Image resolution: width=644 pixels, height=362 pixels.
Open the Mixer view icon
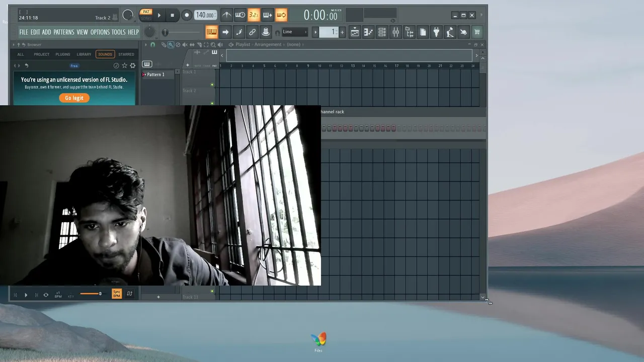395,32
